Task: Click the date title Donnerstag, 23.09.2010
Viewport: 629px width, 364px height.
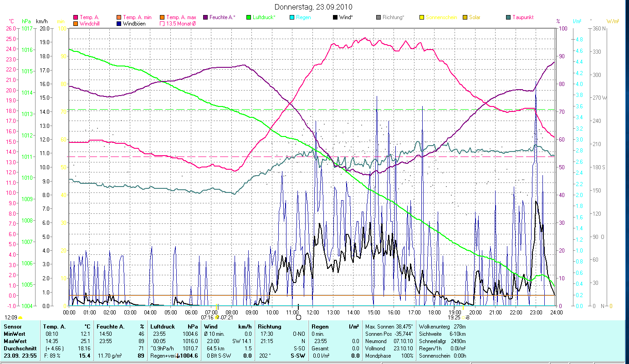Action: click(x=314, y=7)
